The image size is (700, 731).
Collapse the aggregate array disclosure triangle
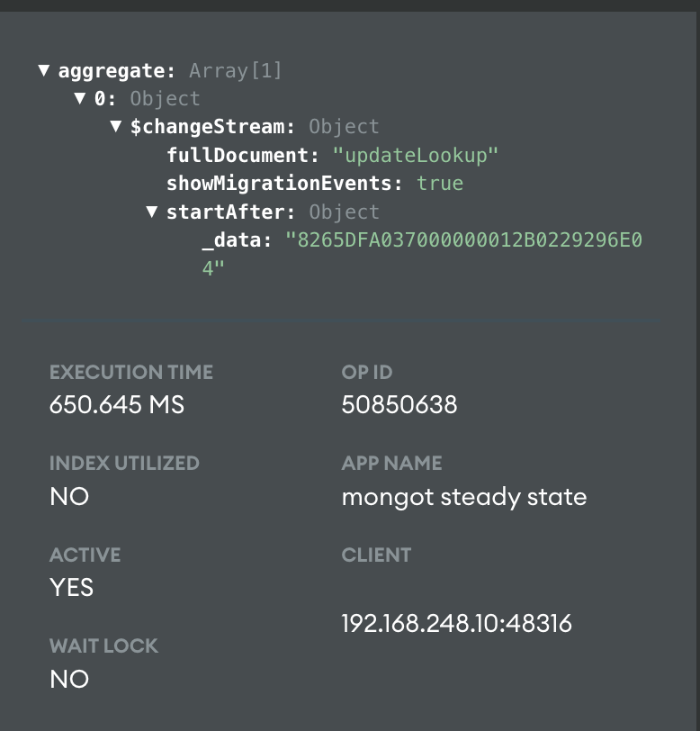click(x=43, y=70)
